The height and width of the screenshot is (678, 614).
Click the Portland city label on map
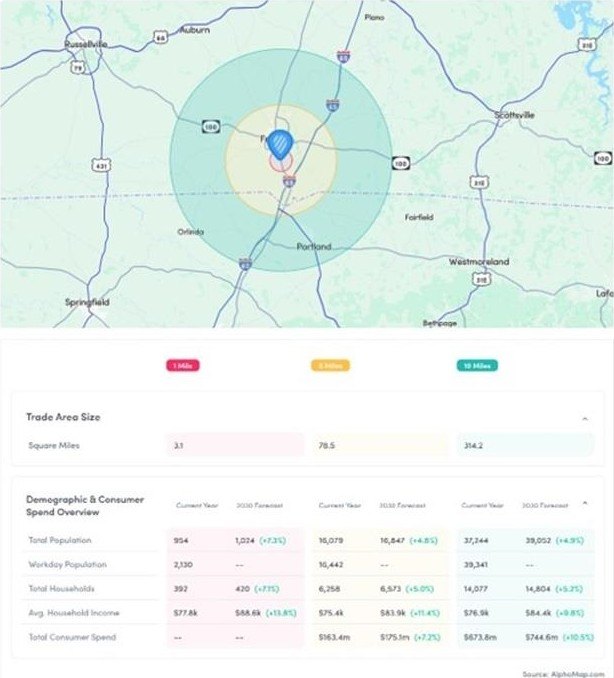point(313,246)
